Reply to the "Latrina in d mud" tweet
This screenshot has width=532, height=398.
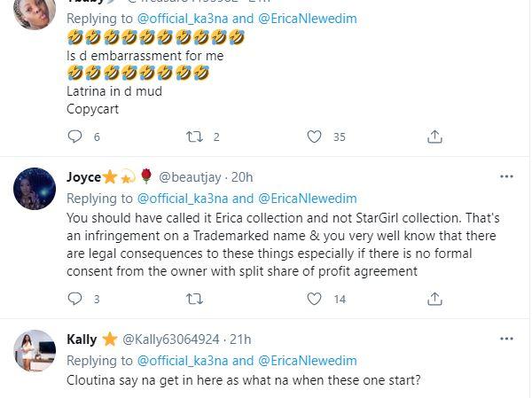click(x=75, y=137)
